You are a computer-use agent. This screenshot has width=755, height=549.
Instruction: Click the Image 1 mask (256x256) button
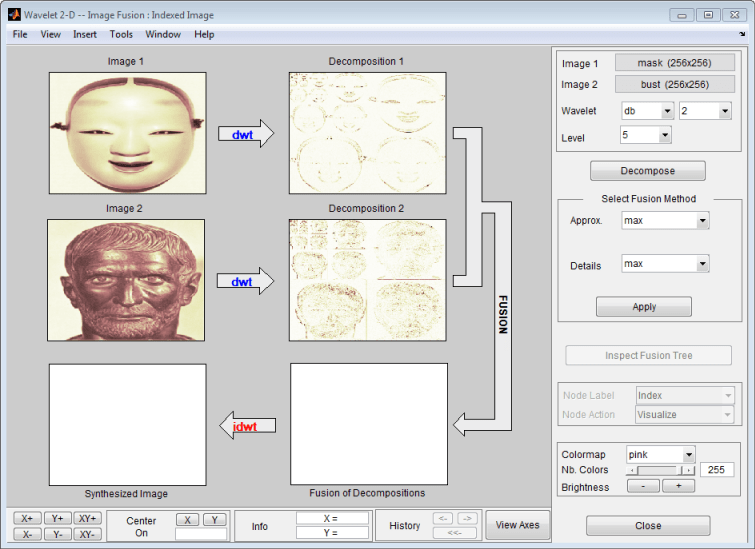pyautogui.click(x=675, y=63)
